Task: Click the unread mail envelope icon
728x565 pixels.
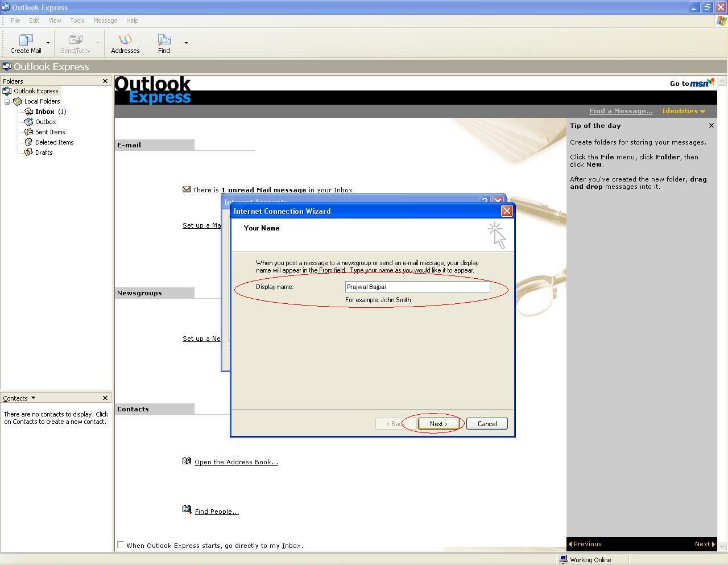Action: pyautogui.click(x=187, y=189)
